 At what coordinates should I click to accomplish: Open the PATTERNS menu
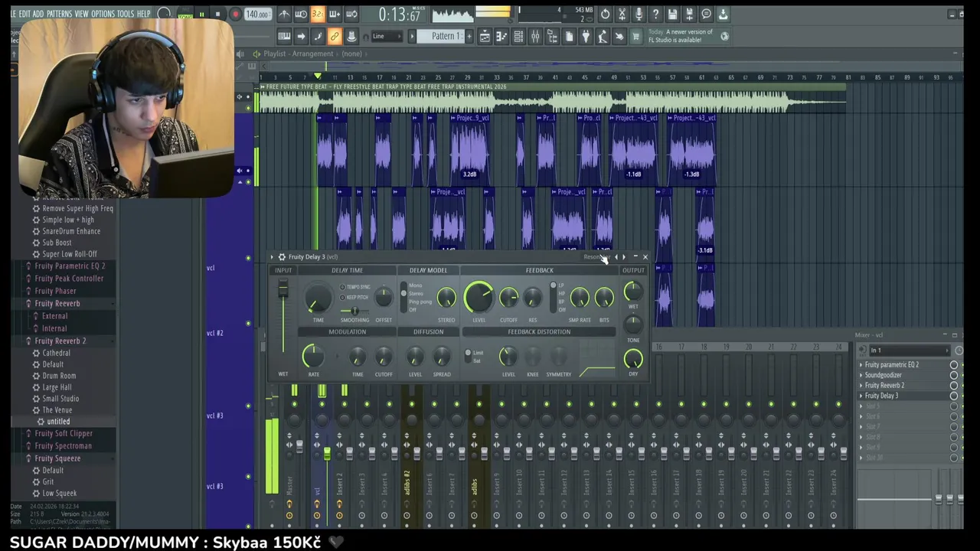pos(59,14)
